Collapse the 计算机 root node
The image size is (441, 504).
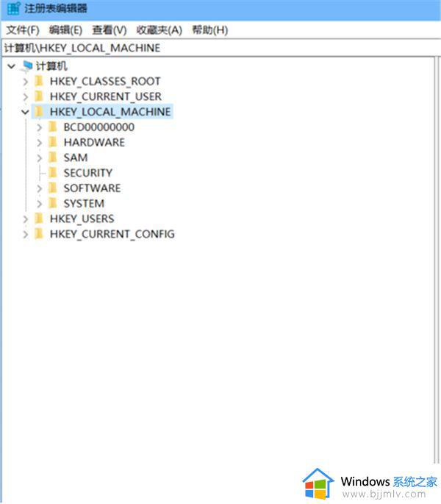click(12, 66)
